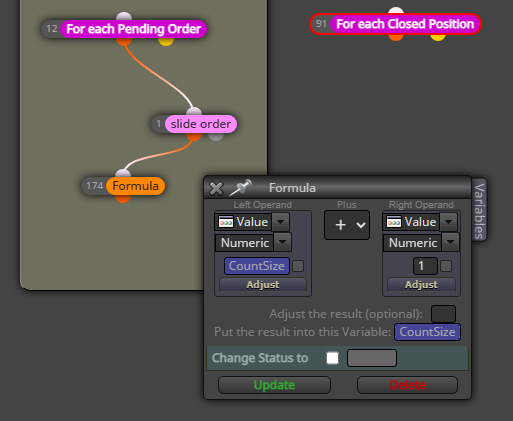Pin the Formula dialog with pushpin icon
Screen dimensions: 513x421
(x=241, y=187)
